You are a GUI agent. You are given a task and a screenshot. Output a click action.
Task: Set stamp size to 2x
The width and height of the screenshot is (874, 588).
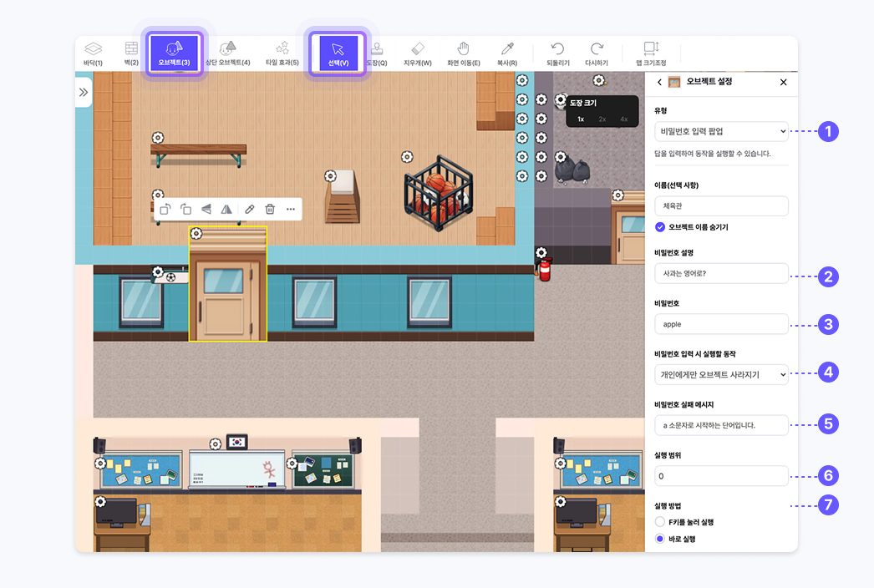point(602,119)
